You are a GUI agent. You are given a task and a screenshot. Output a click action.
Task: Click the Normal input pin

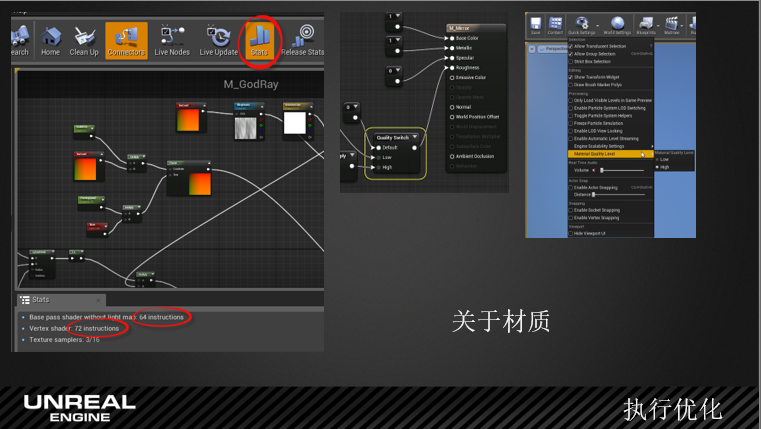452,107
